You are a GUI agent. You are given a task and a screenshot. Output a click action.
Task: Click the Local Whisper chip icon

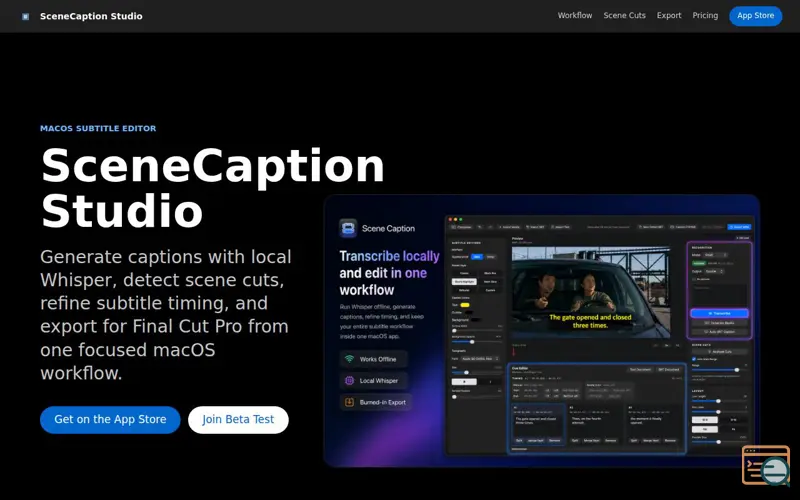coord(349,381)
